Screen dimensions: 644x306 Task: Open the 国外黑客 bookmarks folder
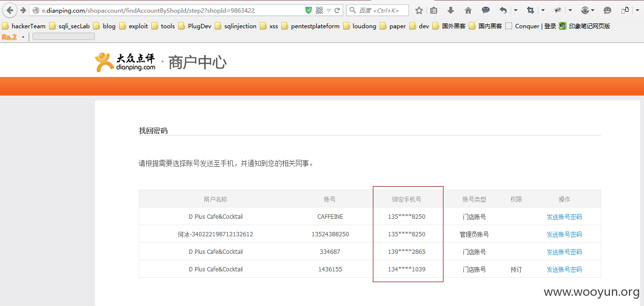[x=449, y=26]
